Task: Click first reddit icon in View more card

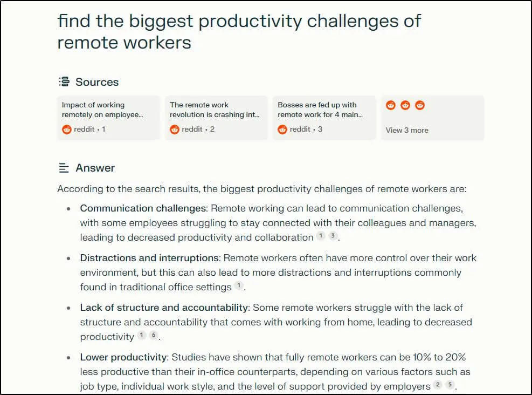Action: coord(391,105)
